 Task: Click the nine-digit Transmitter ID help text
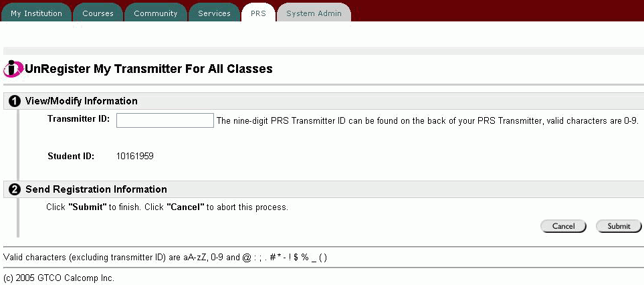coord(427,121)
